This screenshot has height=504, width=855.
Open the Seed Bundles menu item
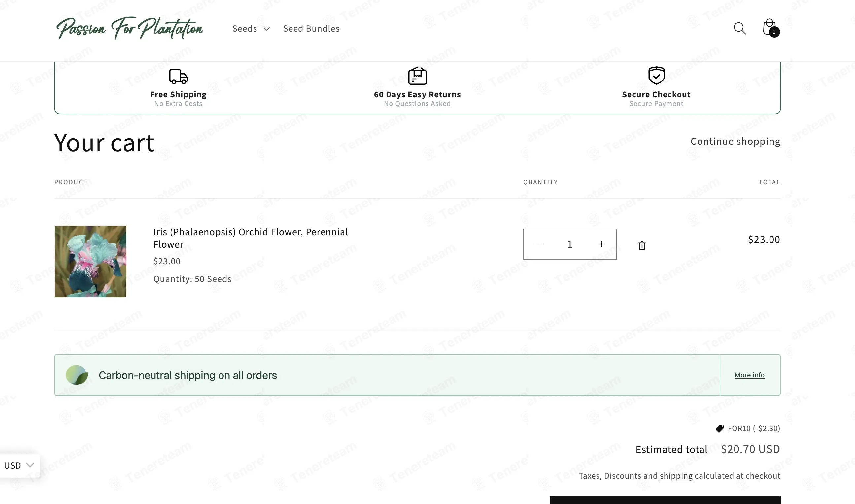(311, 29)
